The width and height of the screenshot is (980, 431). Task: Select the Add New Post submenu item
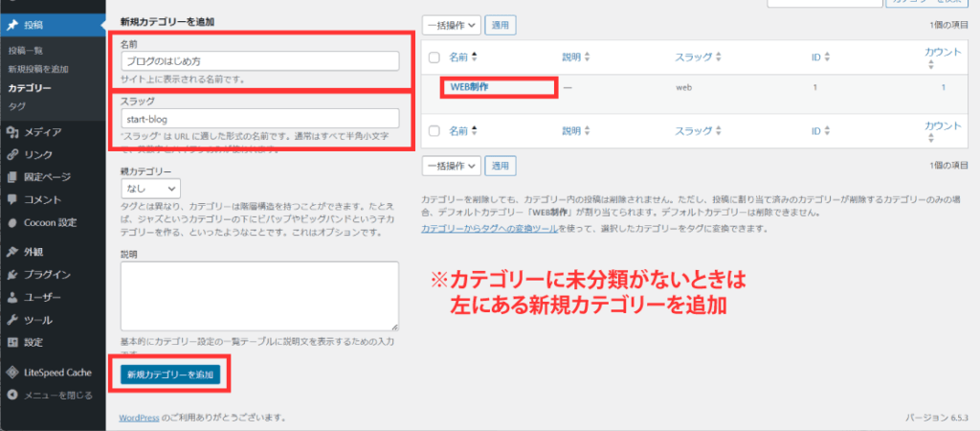[x=38, y=69]
